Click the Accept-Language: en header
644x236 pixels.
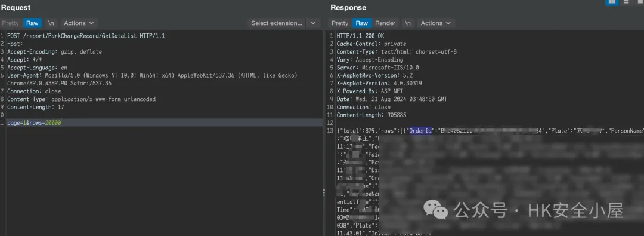[37, 68]
